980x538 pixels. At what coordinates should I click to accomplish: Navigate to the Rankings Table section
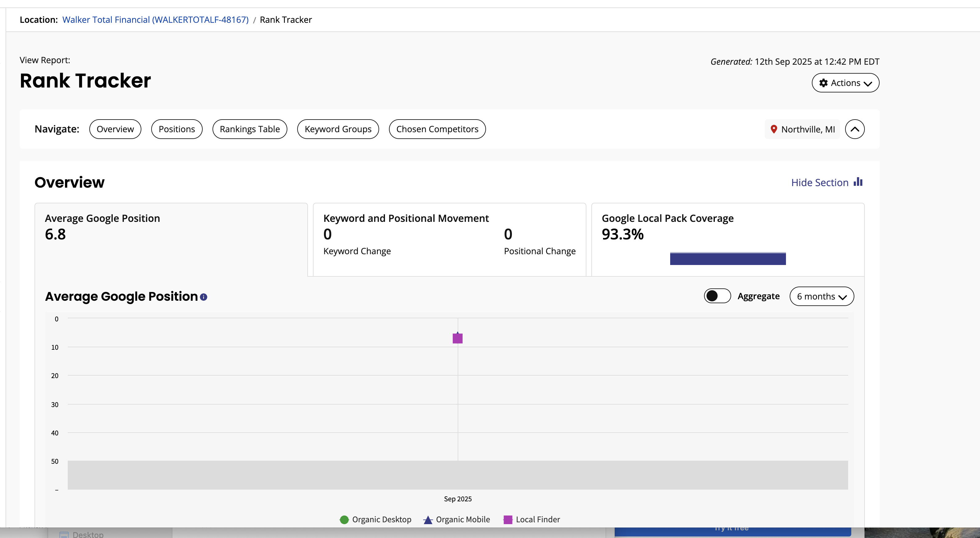point(249,129)
